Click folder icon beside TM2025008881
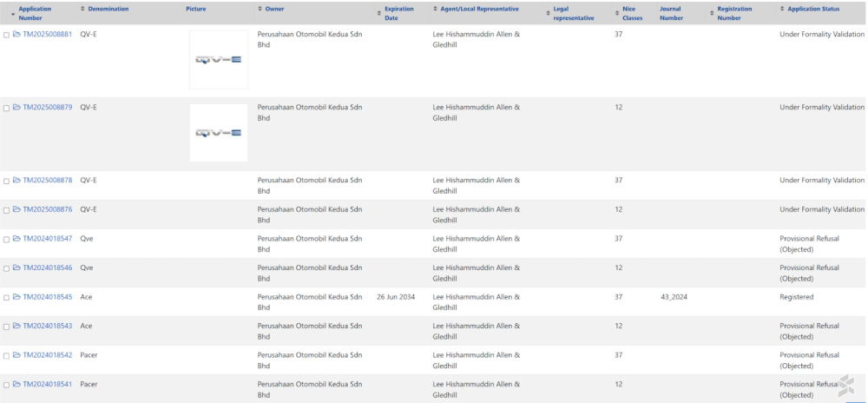Viewport: 868px width, 403px height. pos(16,35)
